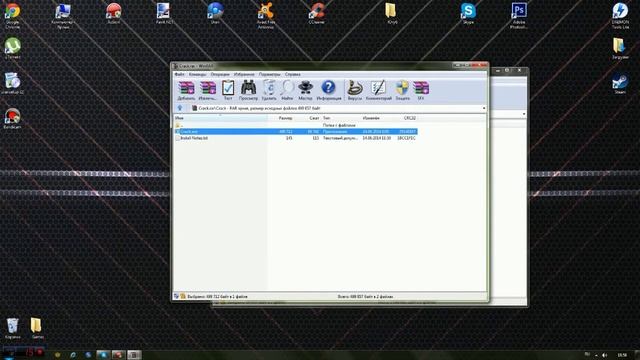Click the Защита (Protect) shield icon
The height and width of the screenshot is (360, 640).
[402, 90]
